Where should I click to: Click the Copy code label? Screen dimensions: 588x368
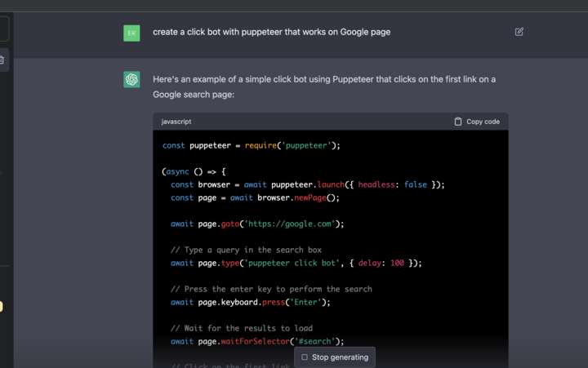click(x=483, y=122)
